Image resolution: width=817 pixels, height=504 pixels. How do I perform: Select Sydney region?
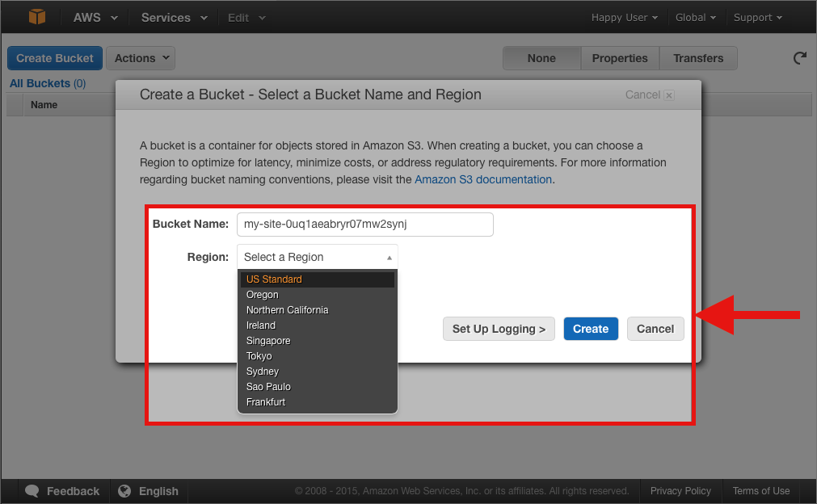(318, 372)
